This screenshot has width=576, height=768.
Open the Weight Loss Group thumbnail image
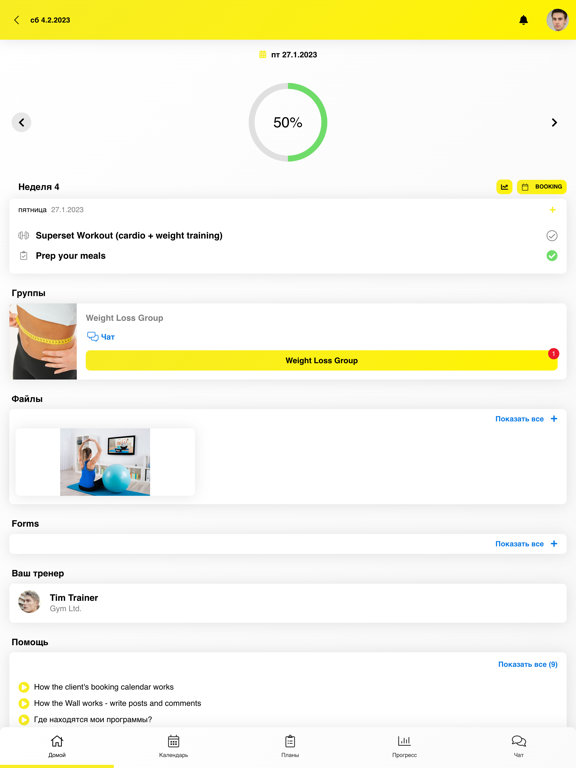pyautogui.click(x=43, y=341)
